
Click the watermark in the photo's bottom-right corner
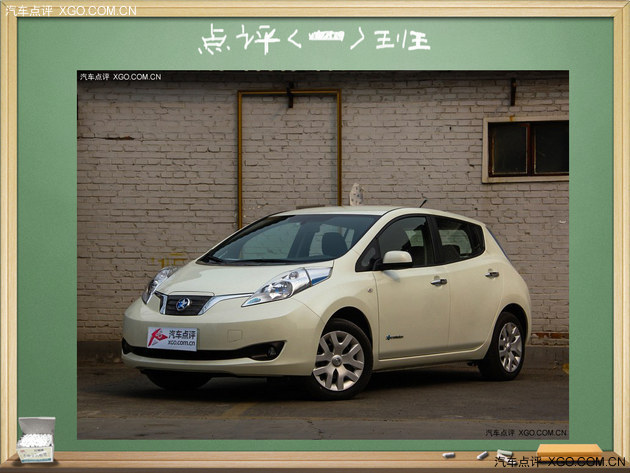(526, 433)
